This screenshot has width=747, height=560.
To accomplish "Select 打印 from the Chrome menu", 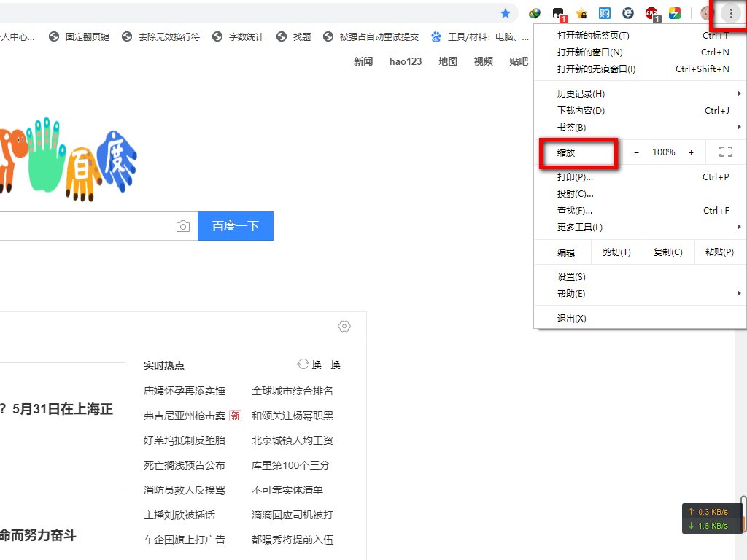I will (573, 176).
